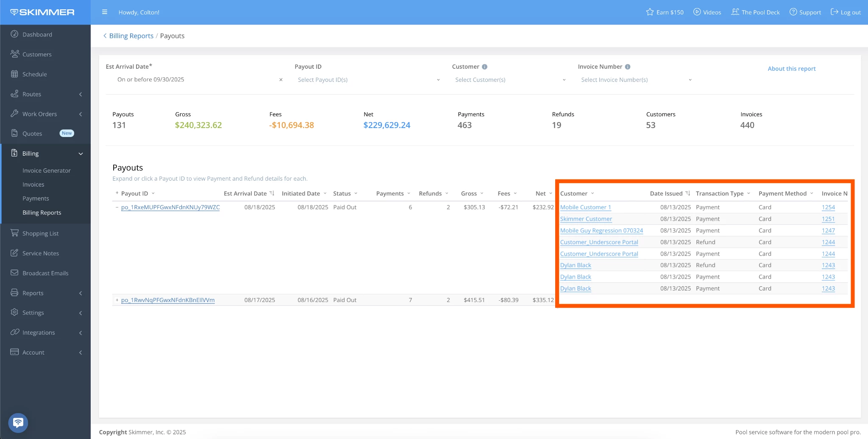Sort by Est Arrival Date icon
868x439 pixels.
tap(272, 193)
